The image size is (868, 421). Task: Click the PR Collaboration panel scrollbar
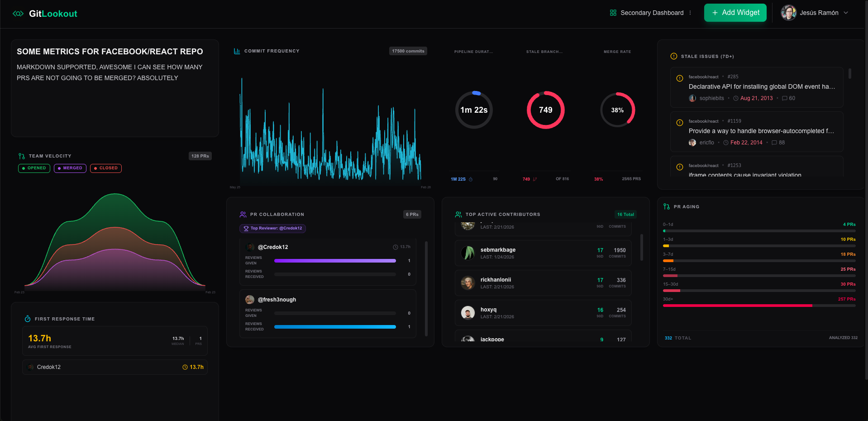[x=426, y=288]
